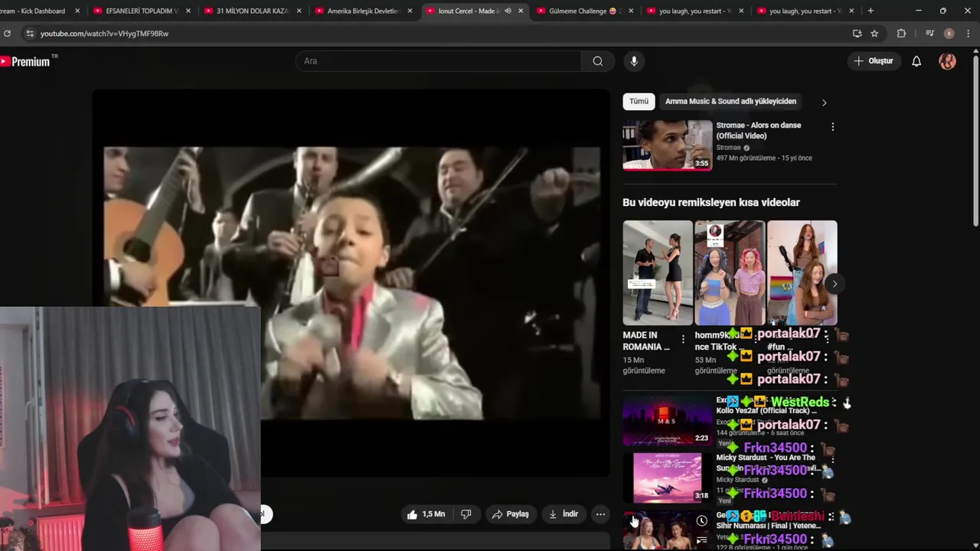
Task: Open the notifications bell
Action: point(916,61)
